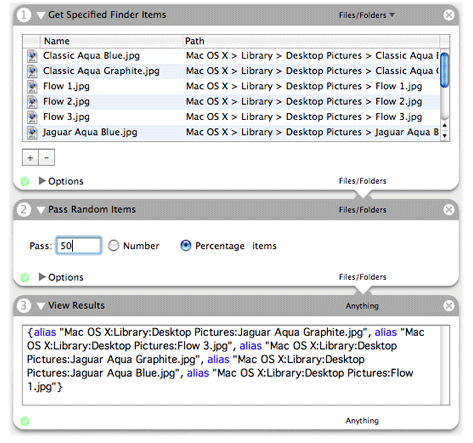Remove the Pass Random Items action

click(x=449, y=209)
